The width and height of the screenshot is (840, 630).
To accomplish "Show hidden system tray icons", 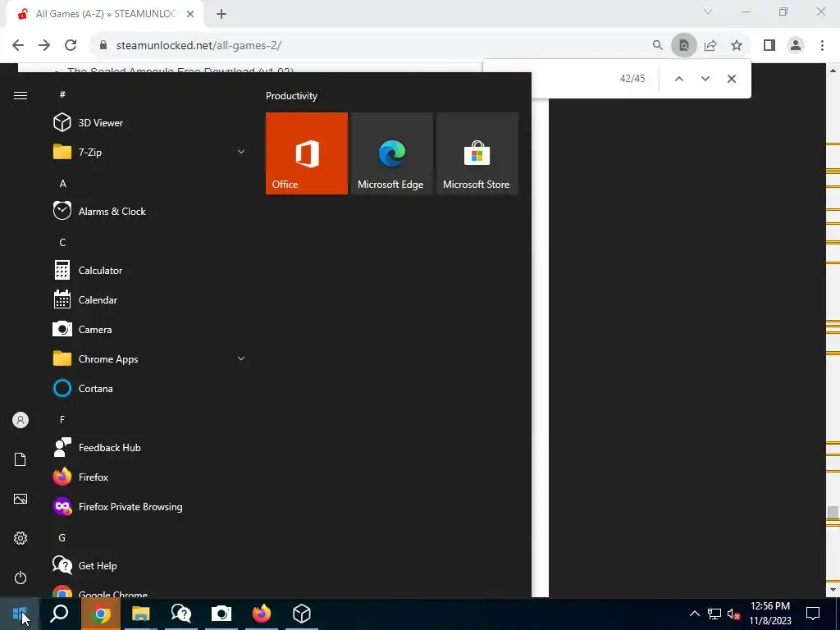I will [x=694, y=614].
